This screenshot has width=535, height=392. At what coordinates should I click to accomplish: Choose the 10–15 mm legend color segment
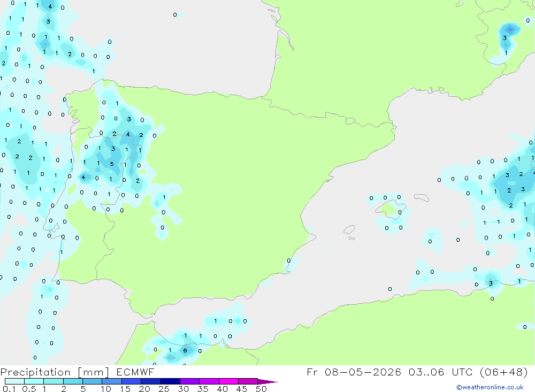tap(112, 381)
